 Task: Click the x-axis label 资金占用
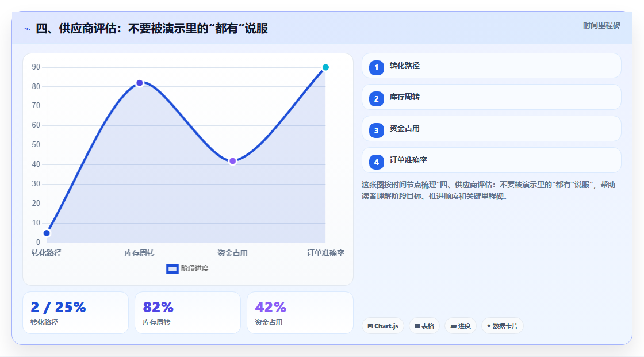tap(232, 253)
